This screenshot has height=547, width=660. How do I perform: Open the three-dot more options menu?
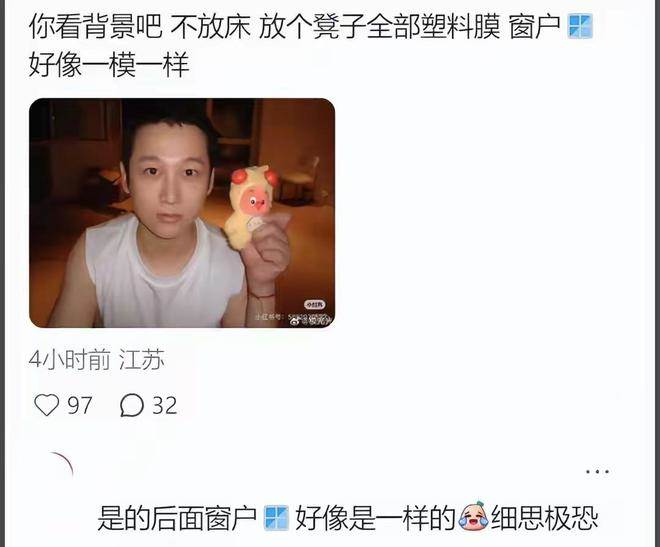(x=597, y=472)
